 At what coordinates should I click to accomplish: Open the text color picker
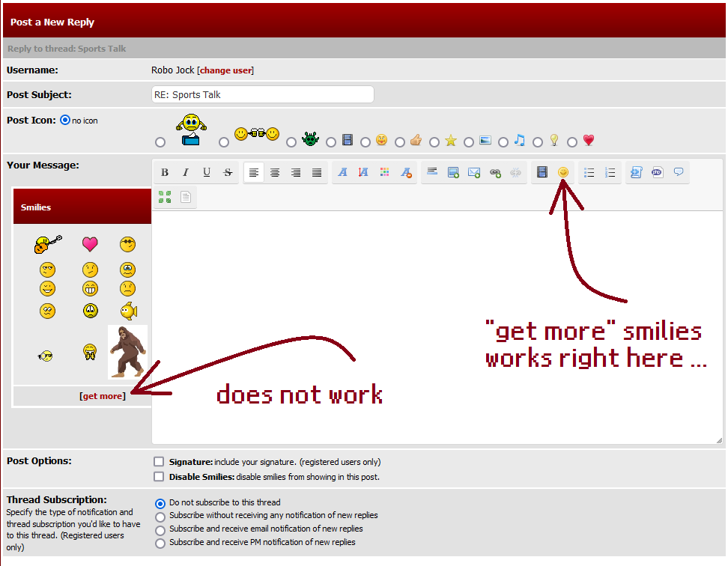[x=384, y=173]
